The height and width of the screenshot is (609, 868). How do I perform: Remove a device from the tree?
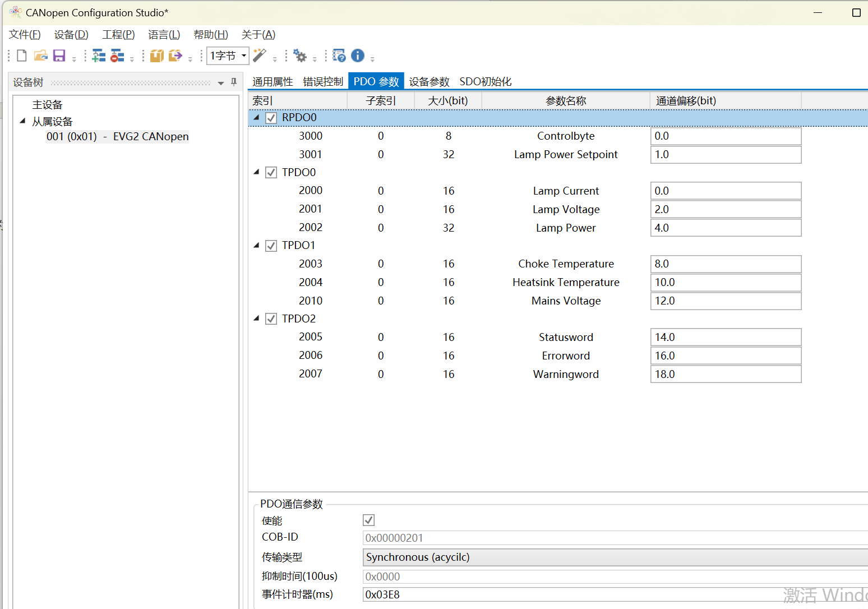[117, 56]
